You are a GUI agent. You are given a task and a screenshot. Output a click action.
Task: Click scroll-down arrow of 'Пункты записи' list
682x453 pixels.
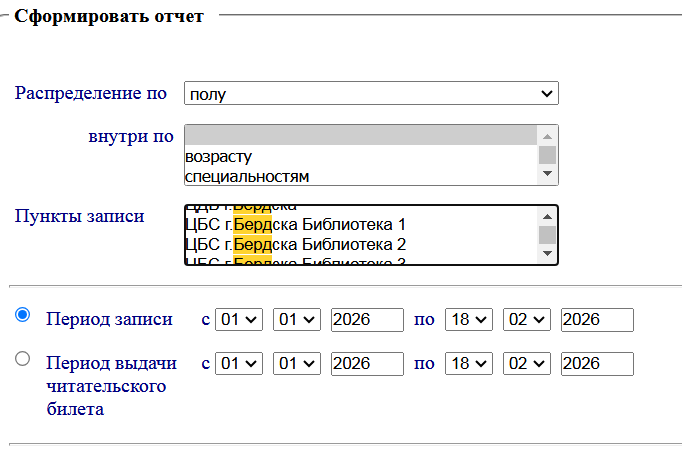547,254
